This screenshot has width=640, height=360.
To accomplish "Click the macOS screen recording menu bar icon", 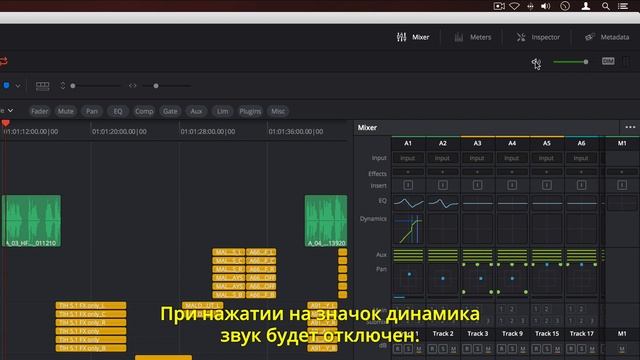I will click(x=499, y=6).
